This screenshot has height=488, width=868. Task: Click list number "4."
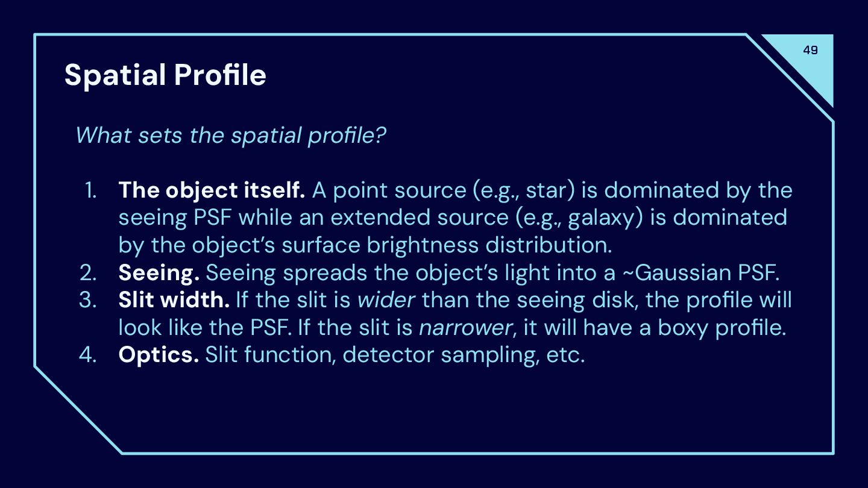tap(88, 355)
